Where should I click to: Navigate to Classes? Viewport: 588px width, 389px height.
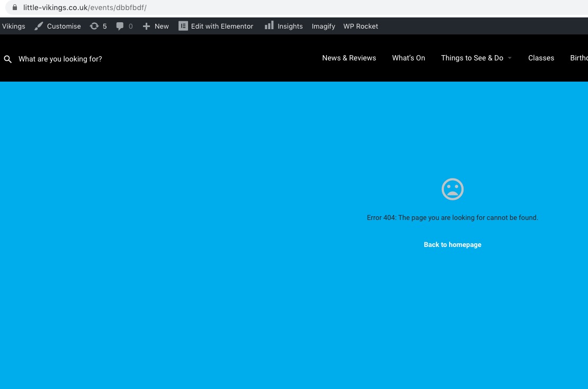pyautogui.click(x=541, y=58)
